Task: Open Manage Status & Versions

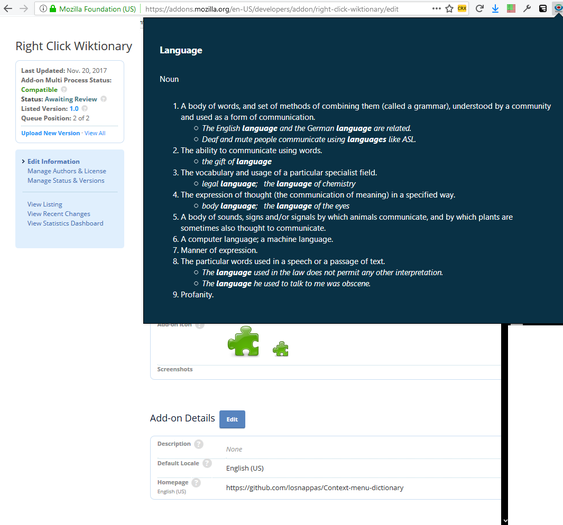Action: click(66, 181)
